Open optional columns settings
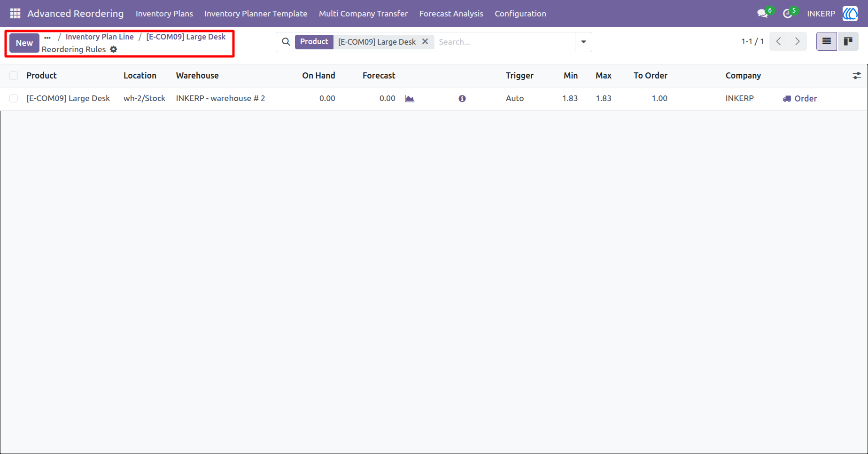This screenshot has height=454, width=868. tap(857, 76)
